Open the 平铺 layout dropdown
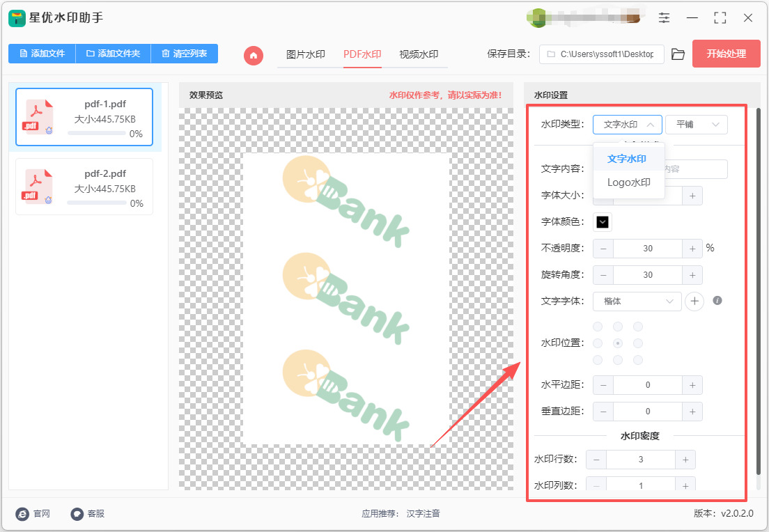 pyautogui.click(x=697, y=125)
